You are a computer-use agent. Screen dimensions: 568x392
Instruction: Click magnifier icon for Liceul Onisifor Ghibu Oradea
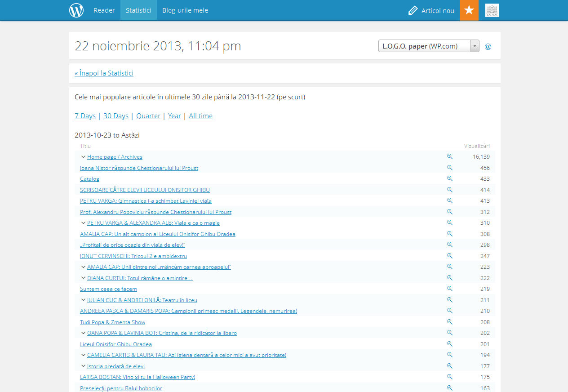click(x=449, y=344)
